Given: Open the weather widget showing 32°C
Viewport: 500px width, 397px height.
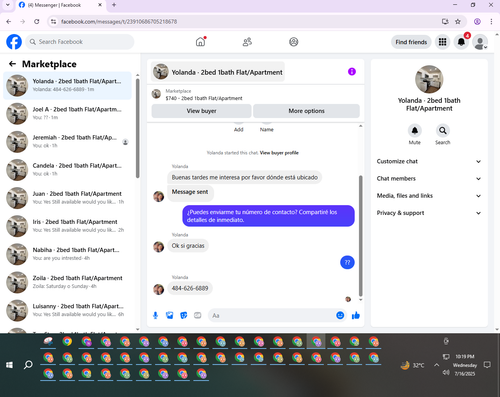Looking at the screenshot, I should (x=413, y=366).
